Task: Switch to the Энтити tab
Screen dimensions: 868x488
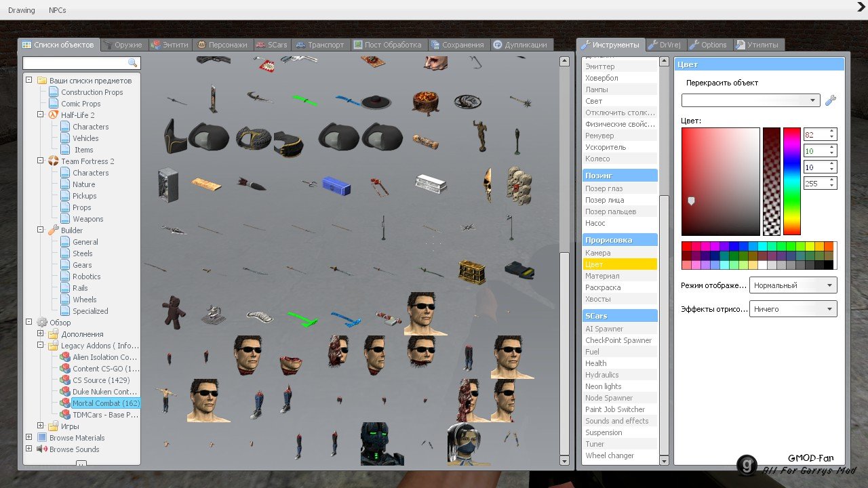Action: tap(170, 45)
